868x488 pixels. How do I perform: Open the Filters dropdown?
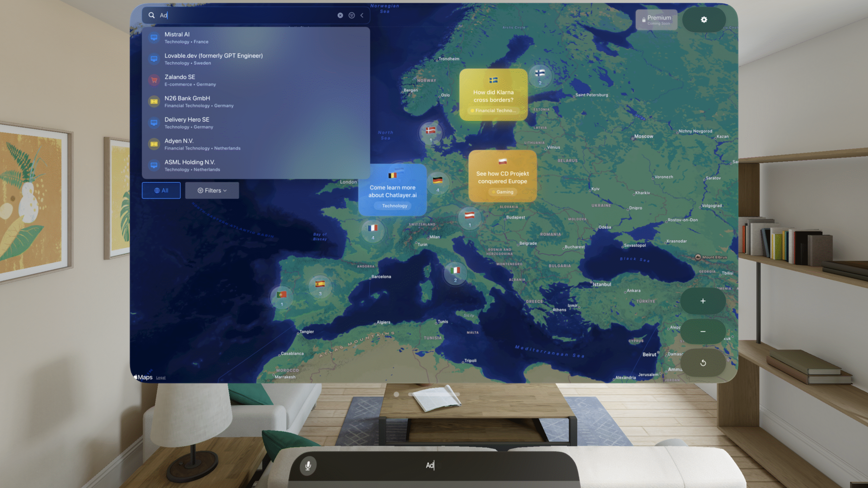212,190
